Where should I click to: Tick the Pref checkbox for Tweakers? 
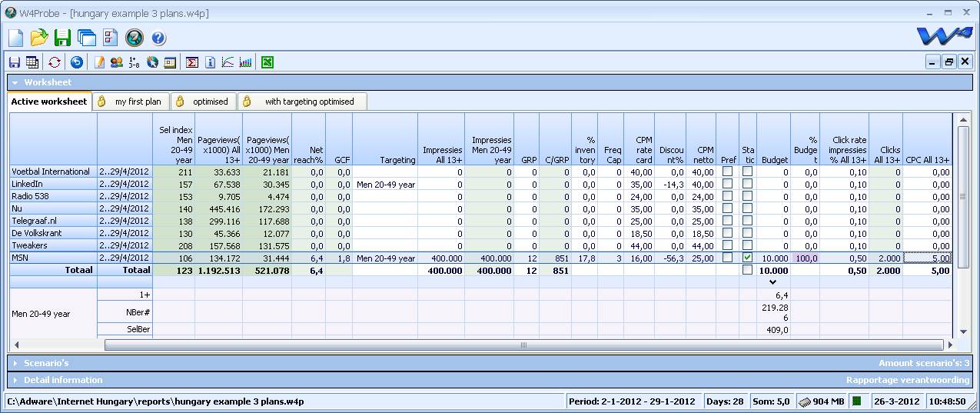point(727,245)
